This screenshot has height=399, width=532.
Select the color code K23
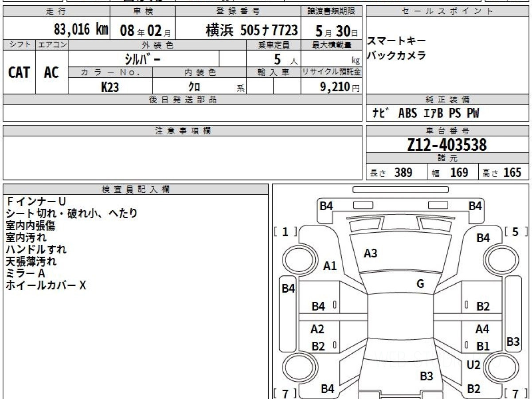pyautogui.click(x=110, y=87)
